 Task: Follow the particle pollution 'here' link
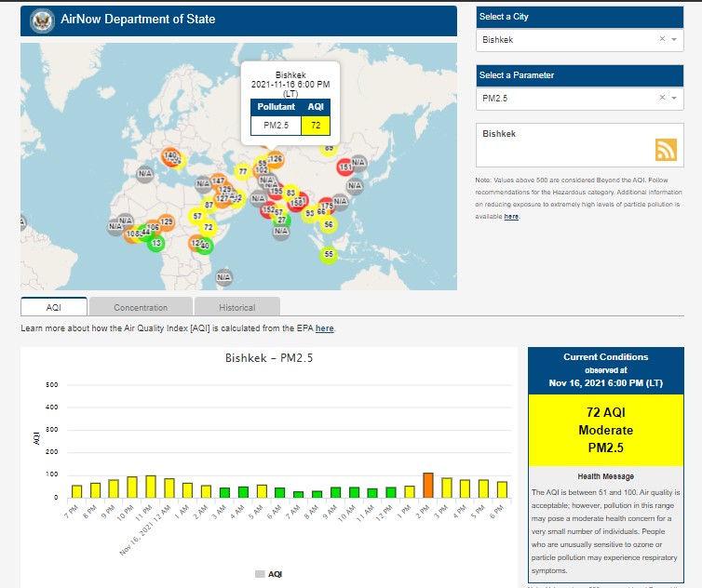(x=511, y=217)
